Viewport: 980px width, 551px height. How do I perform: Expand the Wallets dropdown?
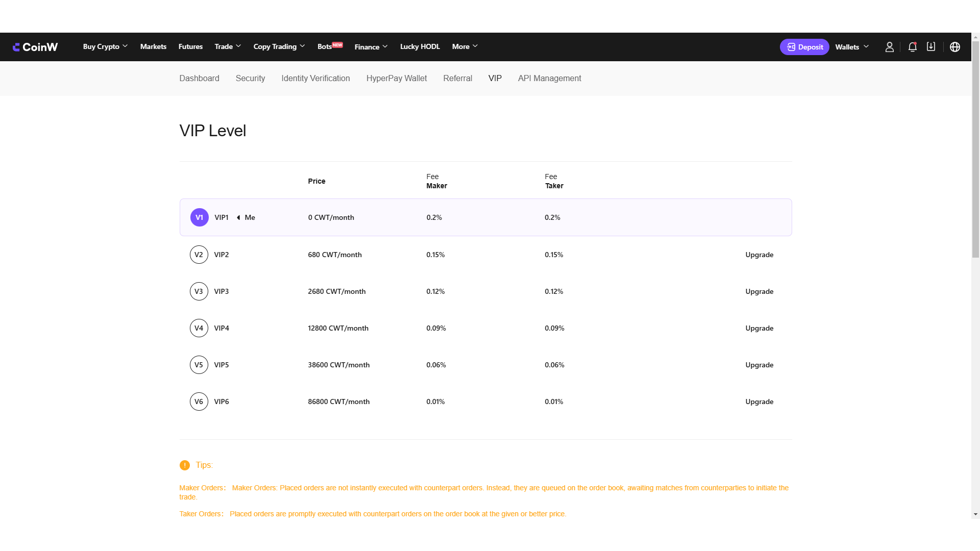tap(852, 47)
